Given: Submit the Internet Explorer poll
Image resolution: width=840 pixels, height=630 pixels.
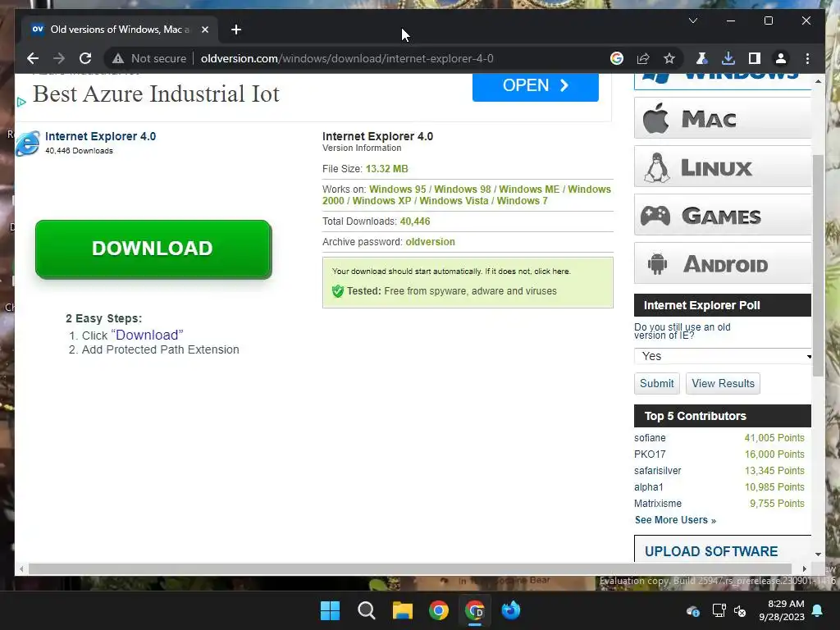Looking at the screenshot, I should click(657, 384).
